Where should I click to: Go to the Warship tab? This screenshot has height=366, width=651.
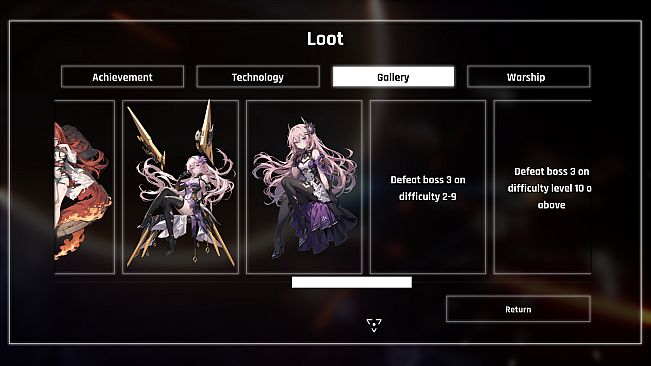tap(529, 77)
